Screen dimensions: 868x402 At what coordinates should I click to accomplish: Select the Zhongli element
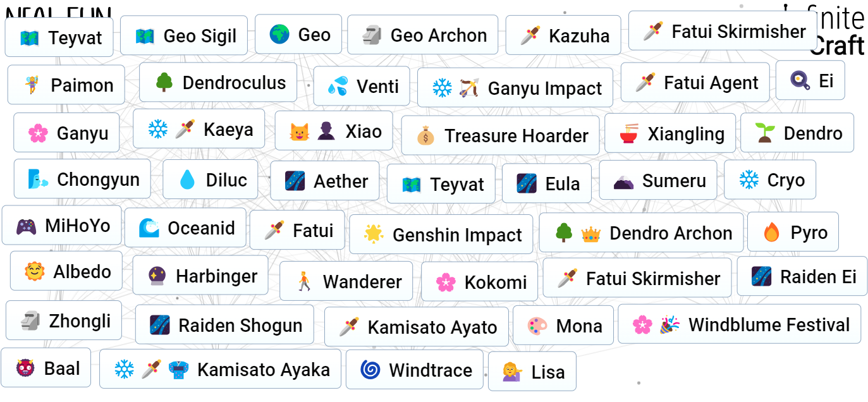63,320
